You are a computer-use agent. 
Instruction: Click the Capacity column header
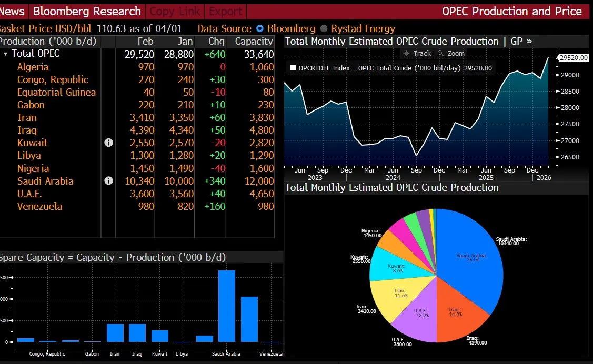pos(254,41)
